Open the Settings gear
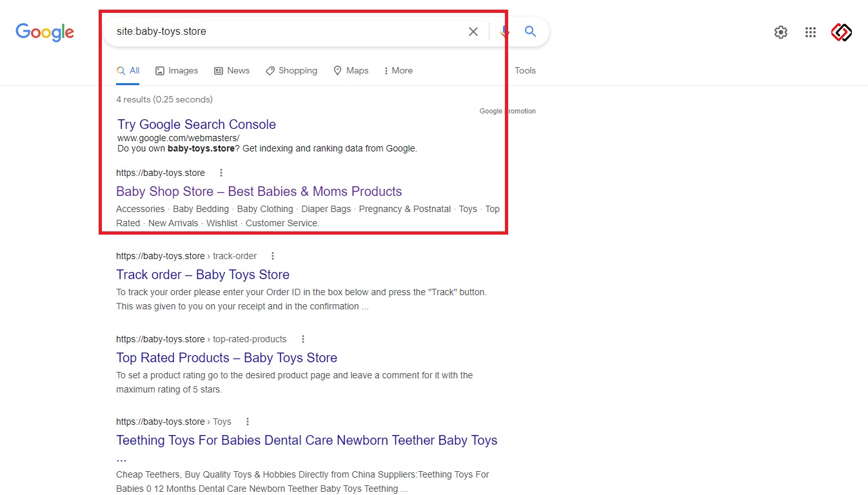 click(x=780, y=32)
